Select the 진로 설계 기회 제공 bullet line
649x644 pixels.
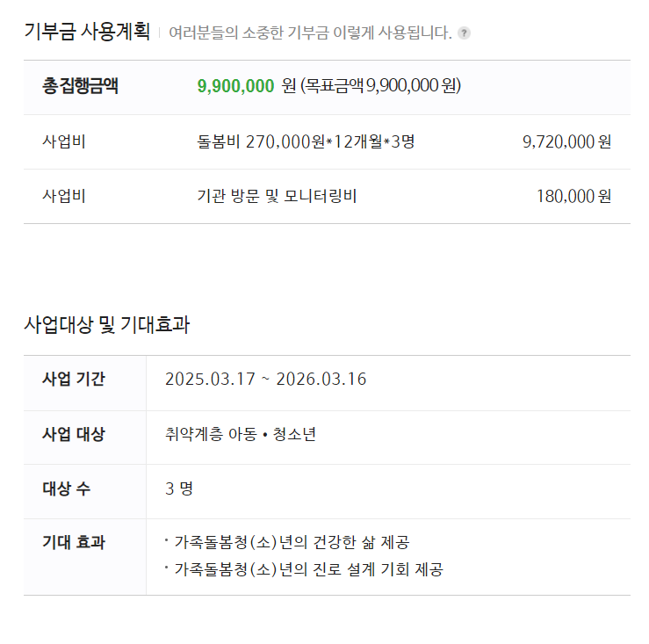(x=304, y=569)
